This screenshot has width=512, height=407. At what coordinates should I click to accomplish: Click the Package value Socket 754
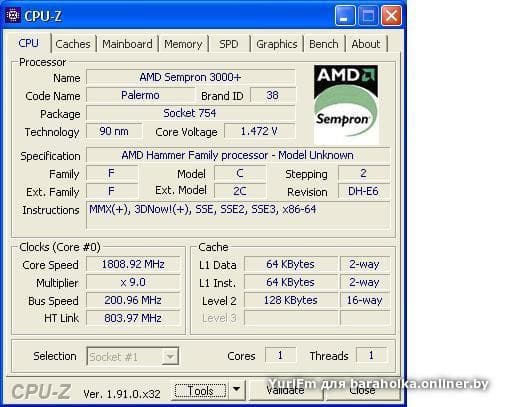[x=190, y=113]
